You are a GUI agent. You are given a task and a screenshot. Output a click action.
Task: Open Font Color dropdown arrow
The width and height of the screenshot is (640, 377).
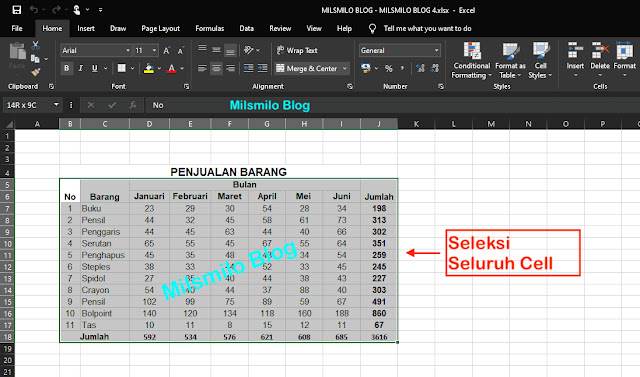[x=182, y=69]
